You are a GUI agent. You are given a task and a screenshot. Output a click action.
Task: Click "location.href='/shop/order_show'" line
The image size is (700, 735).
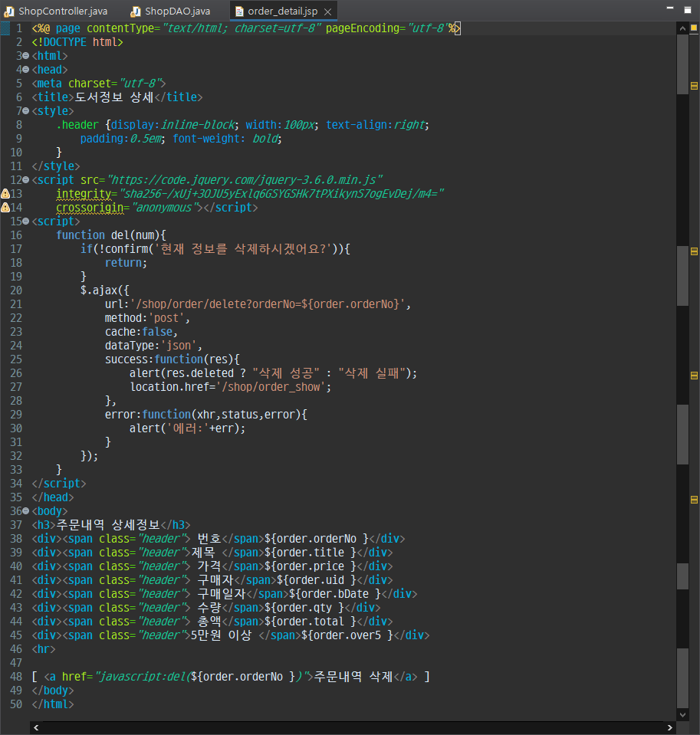(x=230, y=387)
